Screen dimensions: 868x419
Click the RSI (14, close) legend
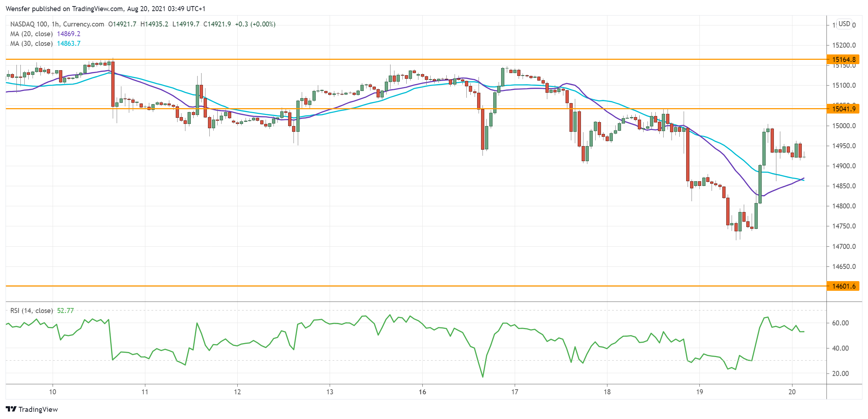click(31, 310)
